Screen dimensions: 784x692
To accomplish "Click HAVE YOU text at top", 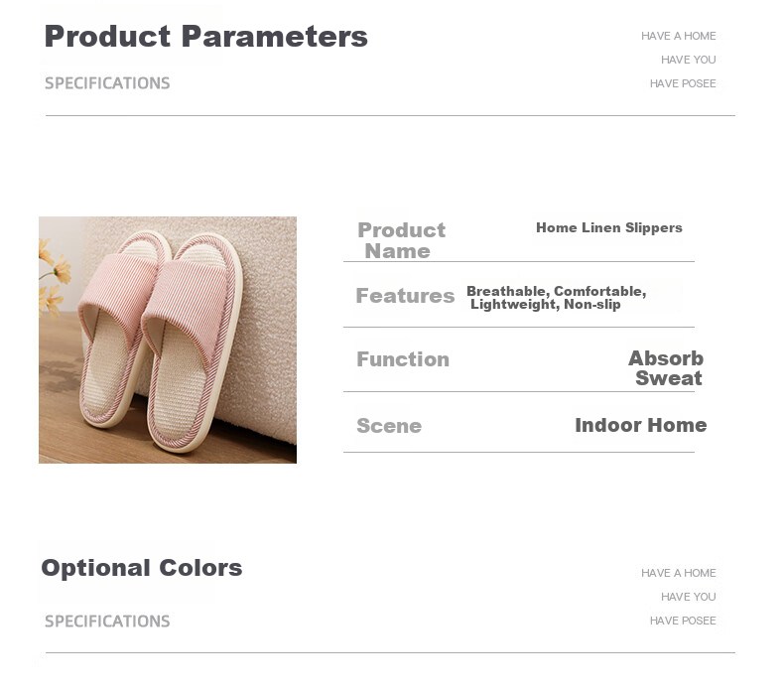I will 689,60.
